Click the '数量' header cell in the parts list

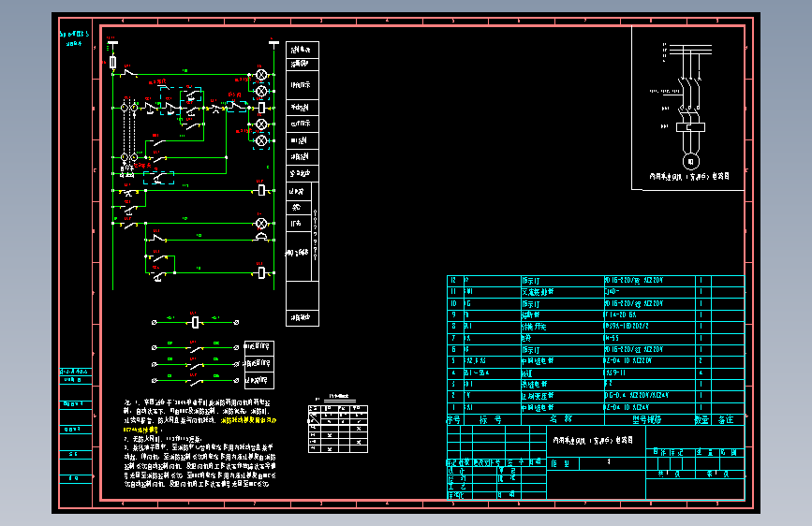pos(702,420)
